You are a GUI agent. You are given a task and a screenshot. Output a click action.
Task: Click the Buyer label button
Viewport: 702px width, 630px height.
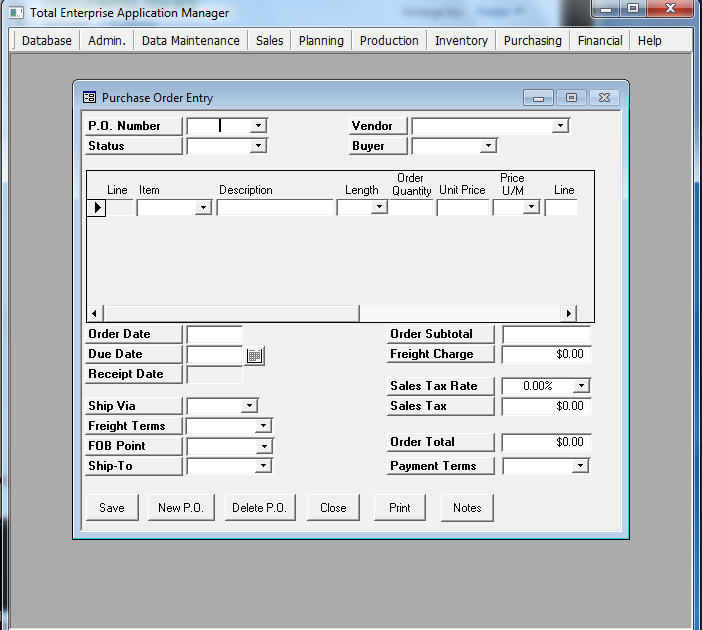[x=378, y=146]
